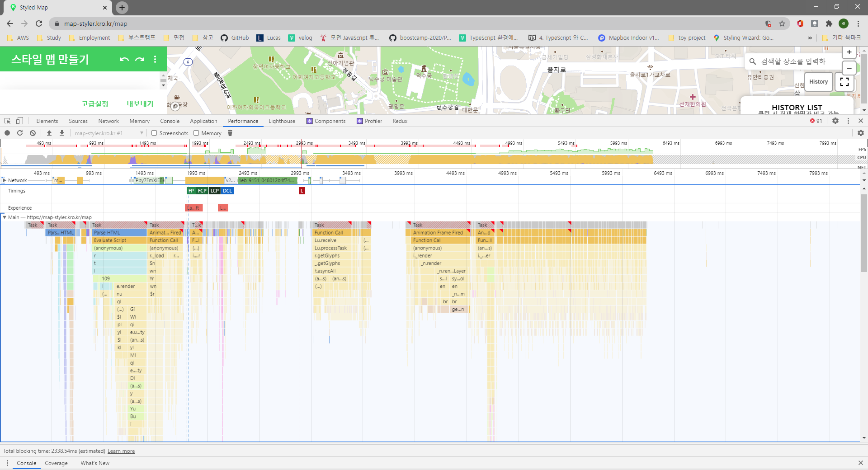This screenshot has width=868, height=470.
Task: Open the 기타 북마크 bookmarks folder
Action: (841, 38)
